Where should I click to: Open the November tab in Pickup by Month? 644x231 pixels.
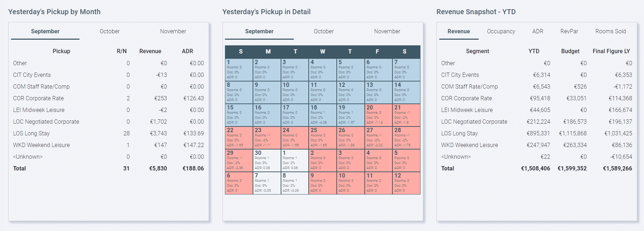173,31
